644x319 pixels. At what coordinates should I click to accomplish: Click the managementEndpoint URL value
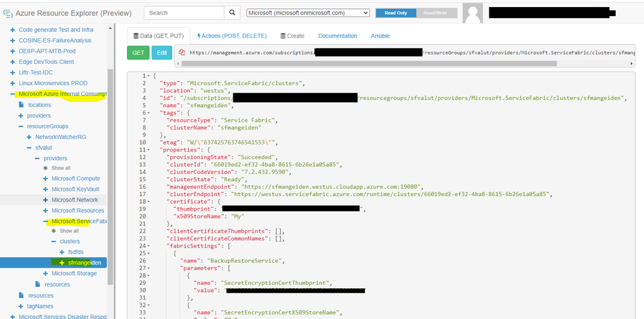click(332, 187)
